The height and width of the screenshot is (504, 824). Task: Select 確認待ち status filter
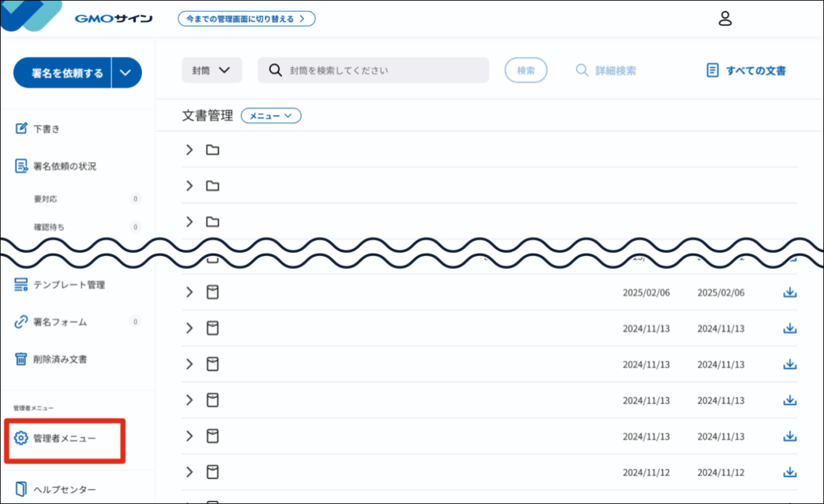click(49, 227)
